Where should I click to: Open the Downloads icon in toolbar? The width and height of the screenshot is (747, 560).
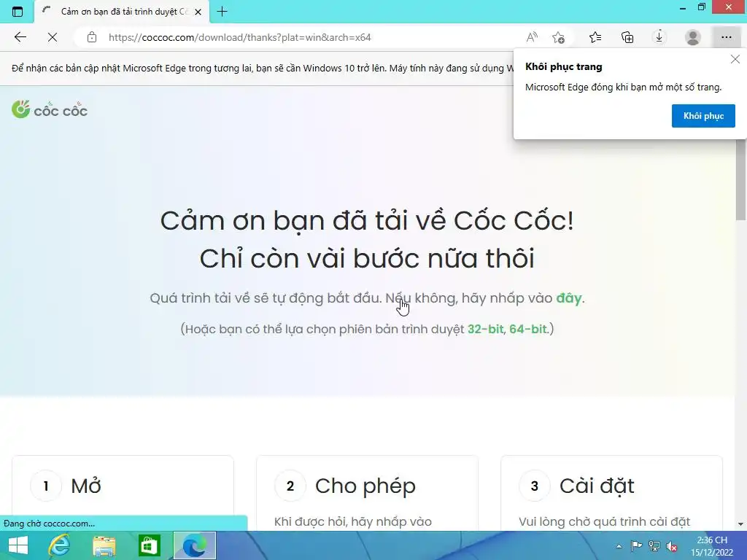point(659,37)
